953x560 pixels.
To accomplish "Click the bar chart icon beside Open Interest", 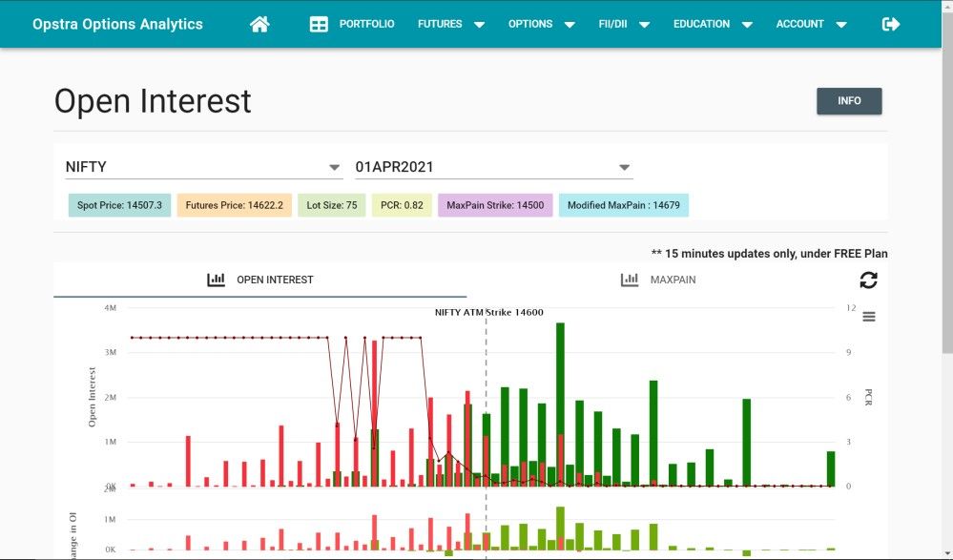I will pyautogui.click(x=217, y=280).
